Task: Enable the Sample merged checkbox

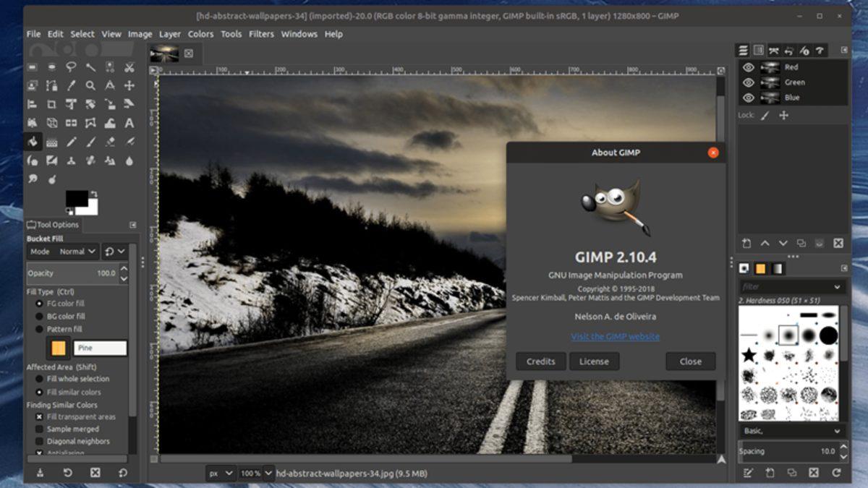Action: (38, 429)
